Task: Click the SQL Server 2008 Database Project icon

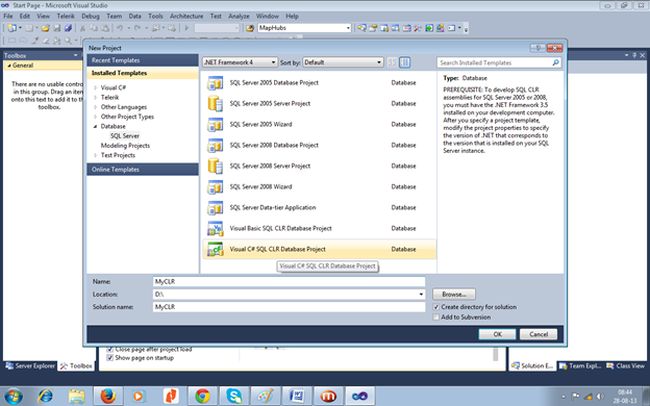Action: click(215, 145)
